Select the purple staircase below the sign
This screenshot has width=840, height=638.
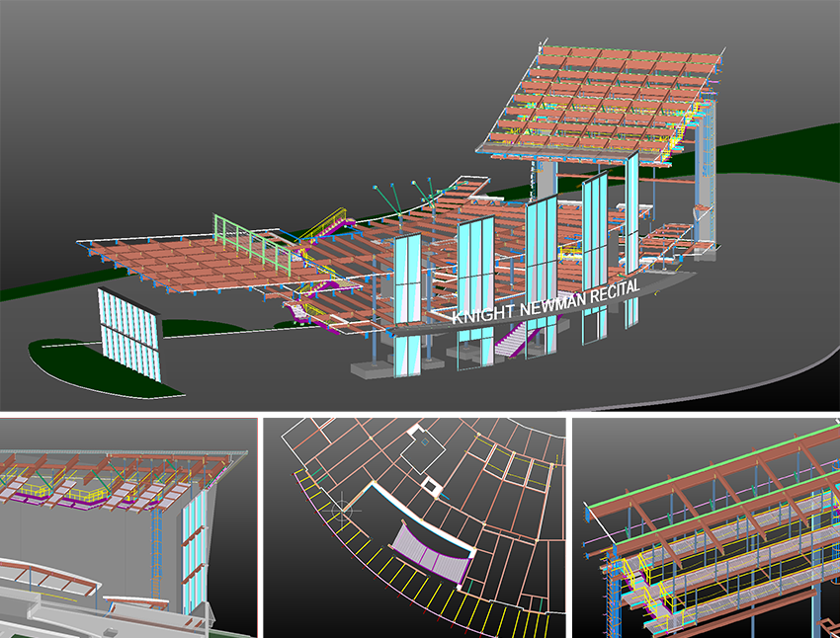pos(514,342)
